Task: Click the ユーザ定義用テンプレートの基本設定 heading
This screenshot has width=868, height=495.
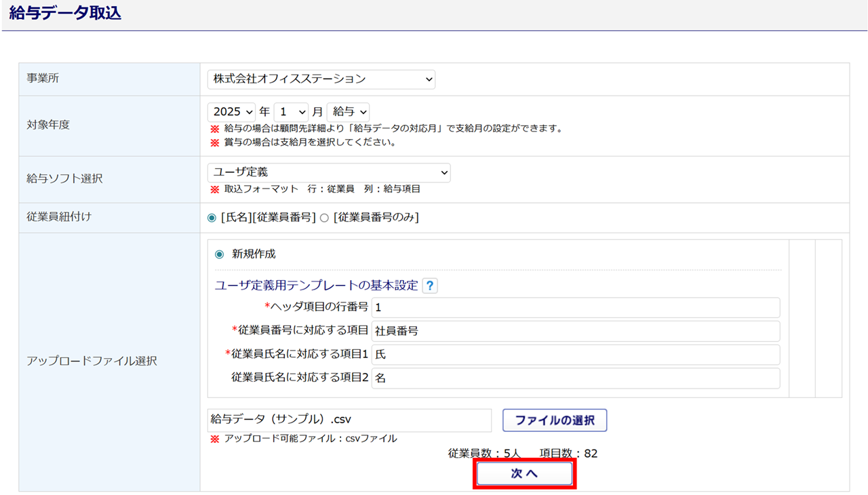Action: coord(316,286)
